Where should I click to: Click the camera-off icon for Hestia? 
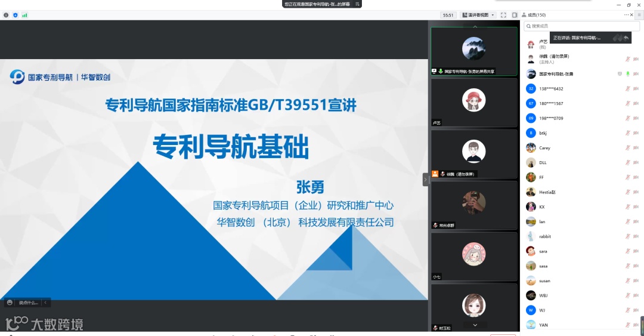(x=636, y=192)
